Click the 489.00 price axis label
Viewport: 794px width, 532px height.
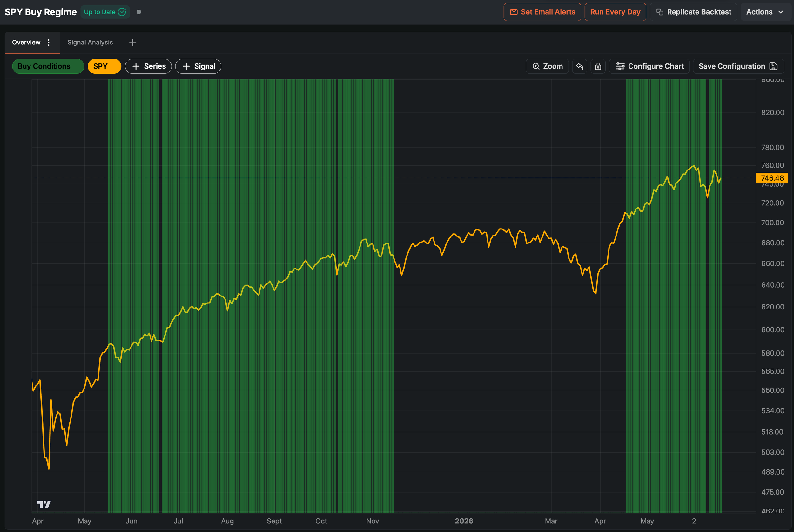[x=773, y=472]
